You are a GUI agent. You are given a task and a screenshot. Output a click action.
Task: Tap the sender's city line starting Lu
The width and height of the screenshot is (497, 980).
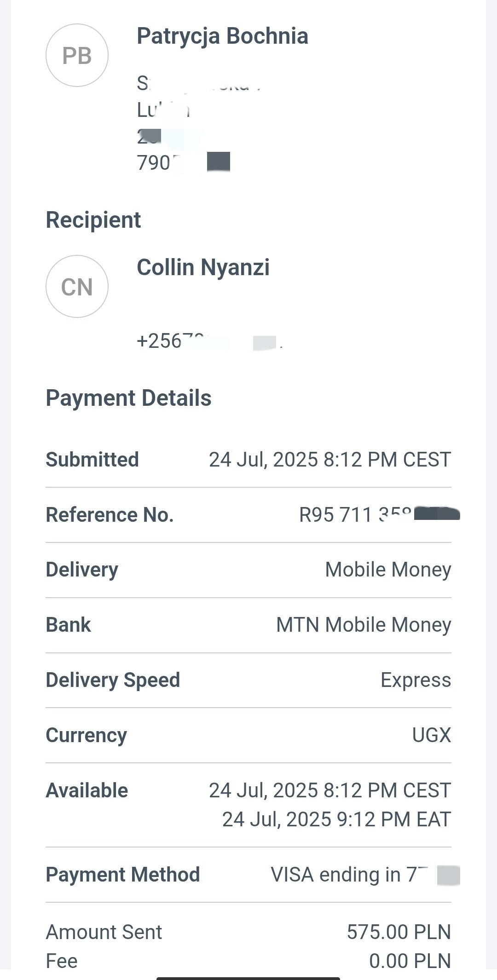(x=163, y=110)
